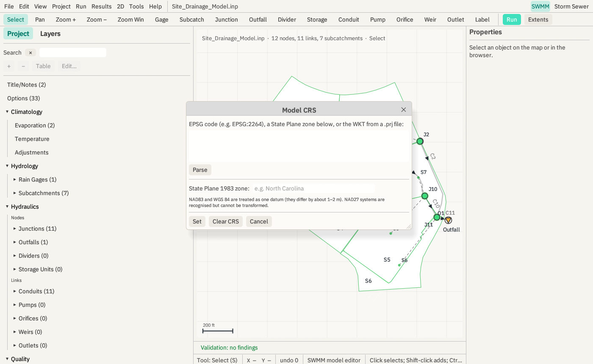This screenshot has width=593, height=364.
Task: Click the Table button
Action: [43, 66]
